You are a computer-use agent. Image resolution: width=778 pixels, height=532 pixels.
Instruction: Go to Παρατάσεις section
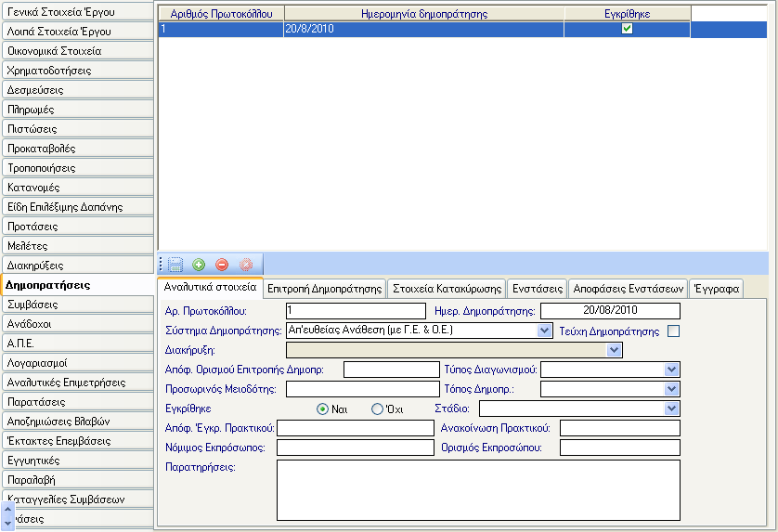coord(78,402)
